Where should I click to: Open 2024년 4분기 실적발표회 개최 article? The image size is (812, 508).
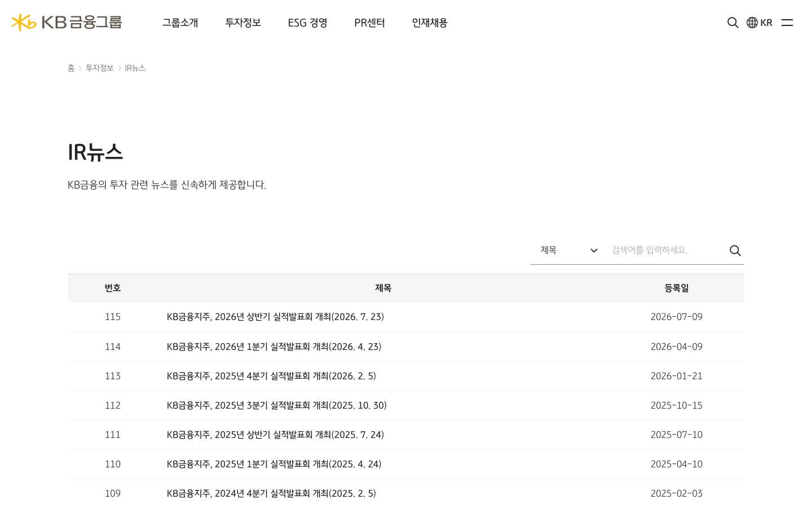pyautogui.click(x=271, y=493)
